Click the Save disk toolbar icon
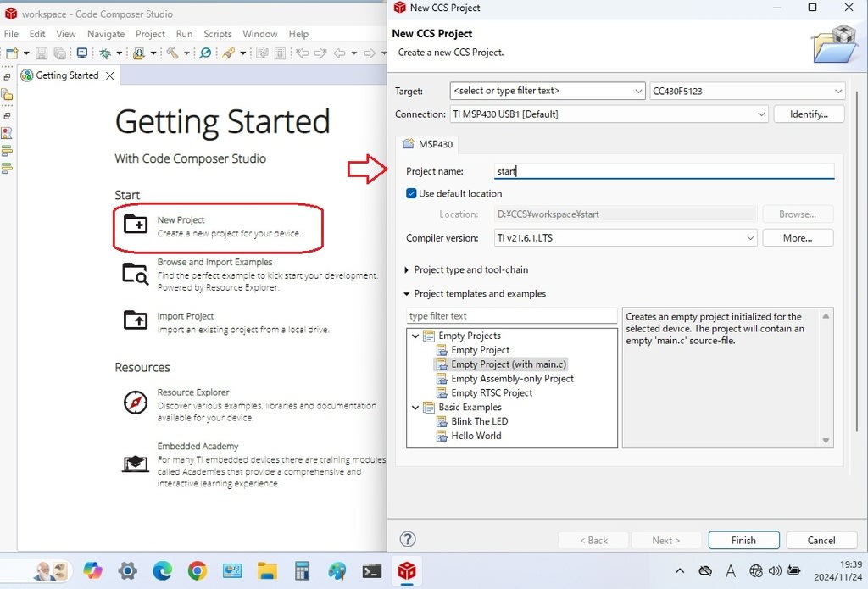The height and width of the screenshot is (589, 868). [42, 53]
